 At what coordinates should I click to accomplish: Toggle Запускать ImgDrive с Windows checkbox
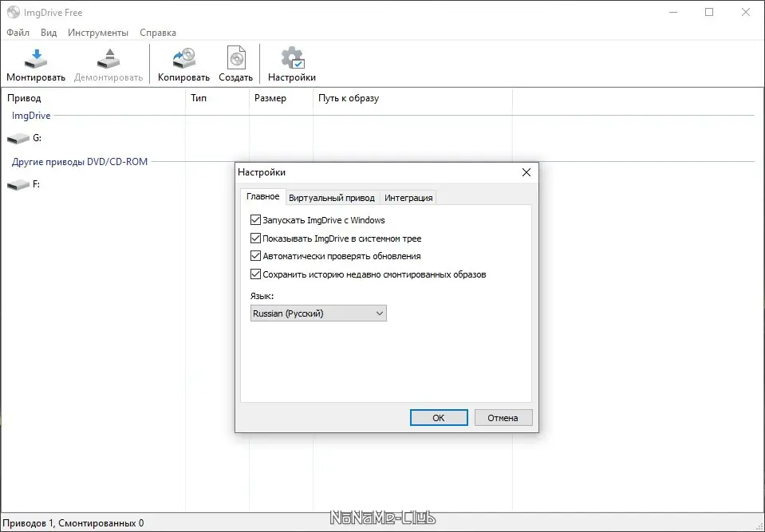click(255, 220)
